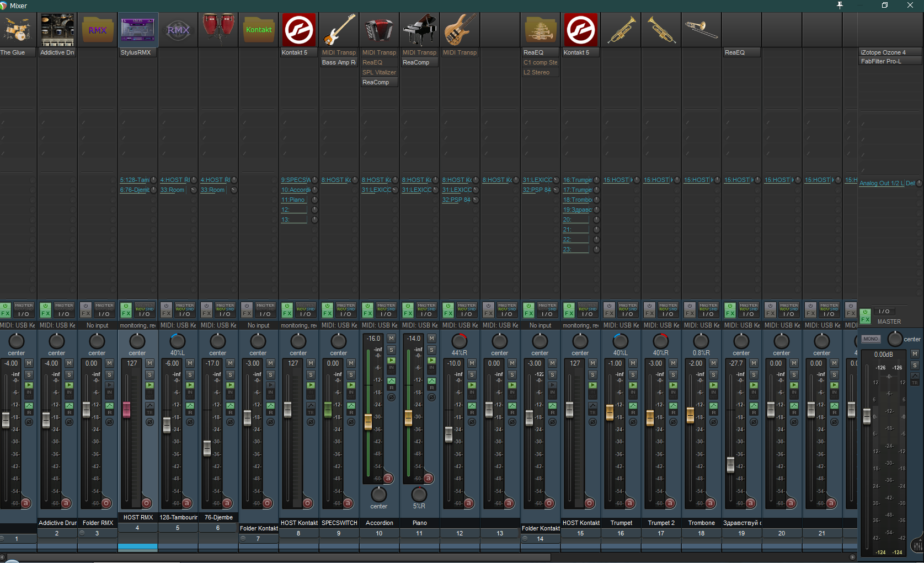Open FX chain for the Trumpet track
Screen dimensions: 924x563
click(609, 313)
